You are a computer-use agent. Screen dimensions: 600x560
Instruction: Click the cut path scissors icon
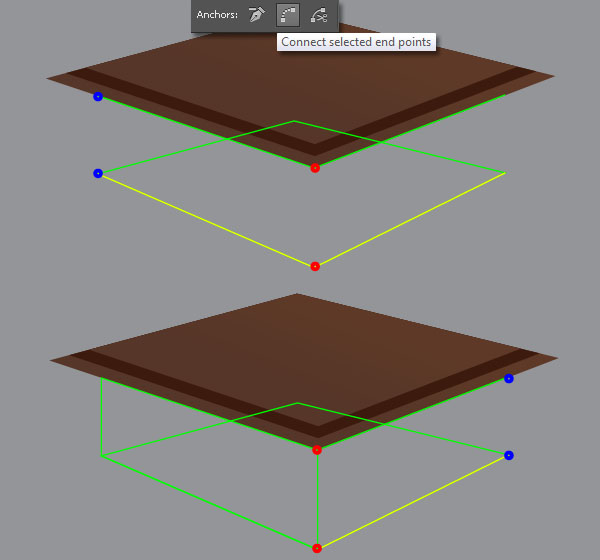(x=319, y=15)
